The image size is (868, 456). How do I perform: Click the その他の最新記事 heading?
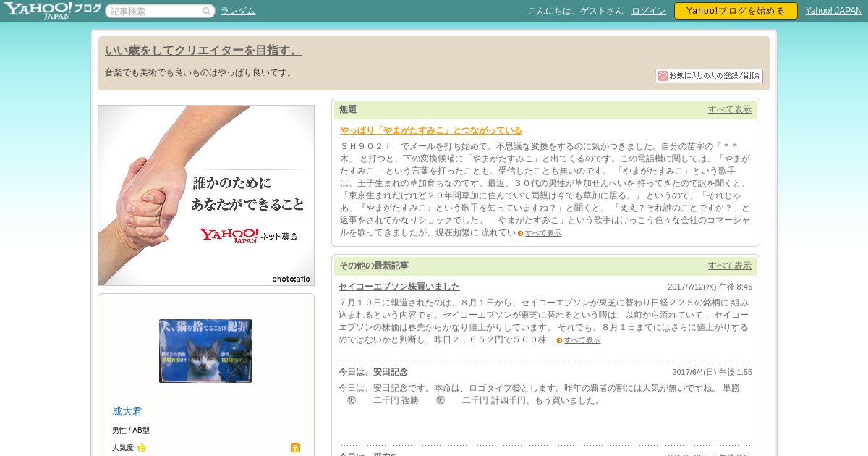374,266
